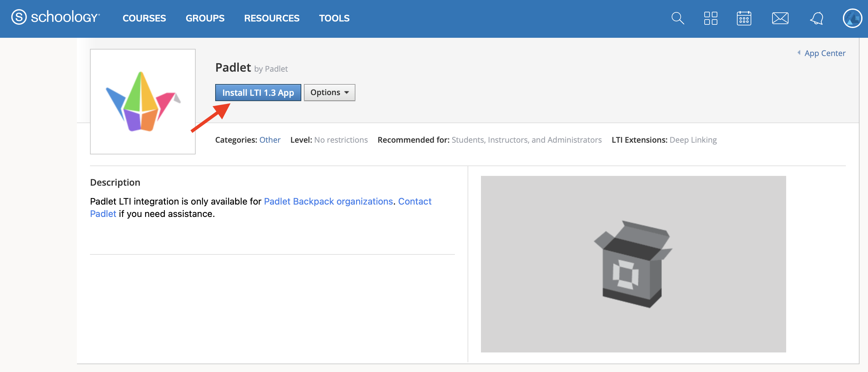Screen dimensions: 868x372
Task: Open the Groups menu
Action: pos(205,18)
